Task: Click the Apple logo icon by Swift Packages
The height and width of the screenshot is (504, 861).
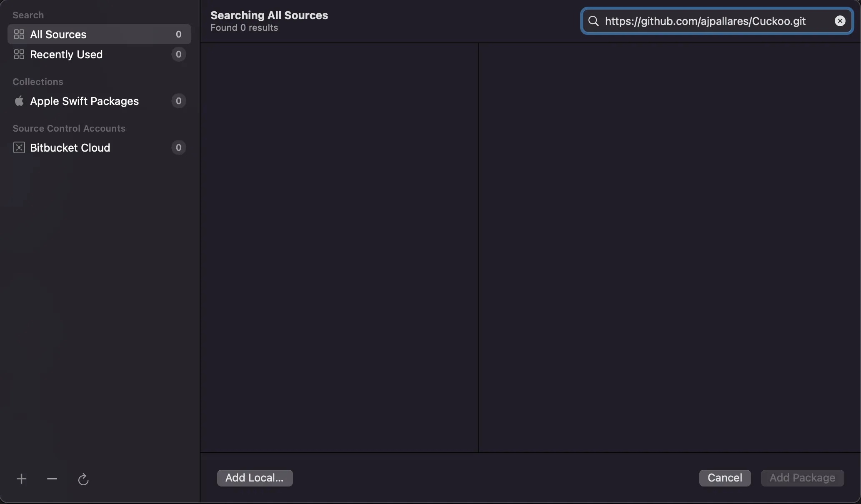Action: pos(19,101)
